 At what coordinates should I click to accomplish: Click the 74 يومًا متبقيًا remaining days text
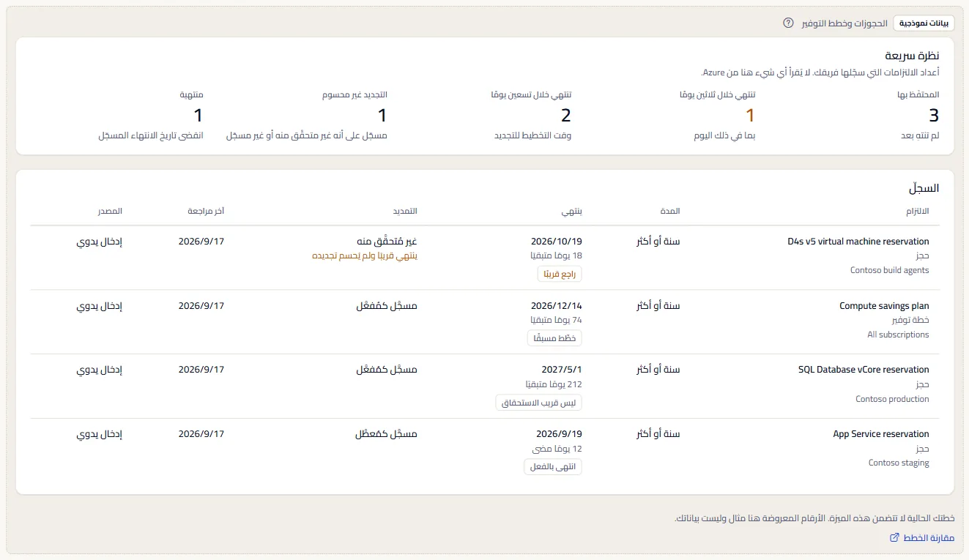556,320
